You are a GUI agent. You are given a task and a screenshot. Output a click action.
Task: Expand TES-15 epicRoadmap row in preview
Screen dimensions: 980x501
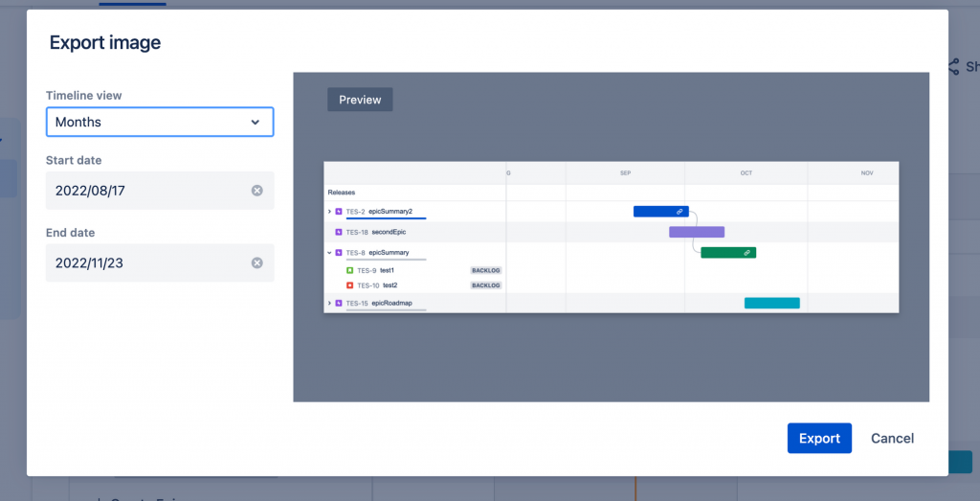(x=329, y=304)
